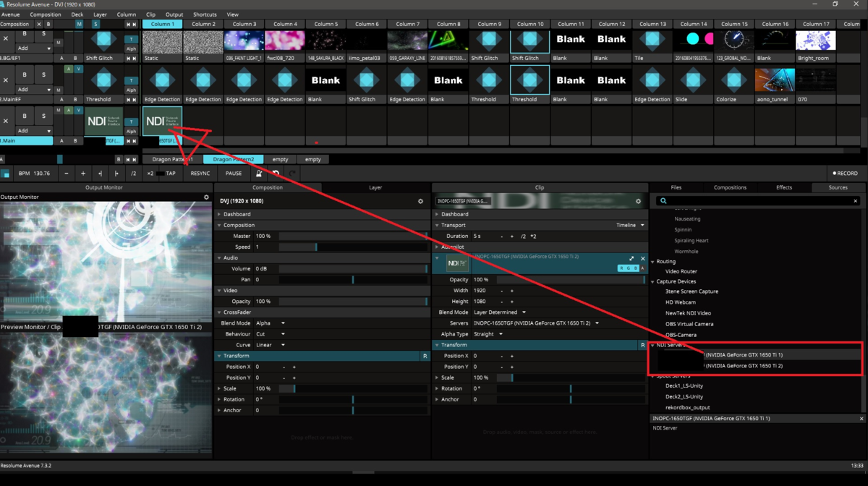Open clip Blend Mode Layer Determined dropdown

[500, 312]
